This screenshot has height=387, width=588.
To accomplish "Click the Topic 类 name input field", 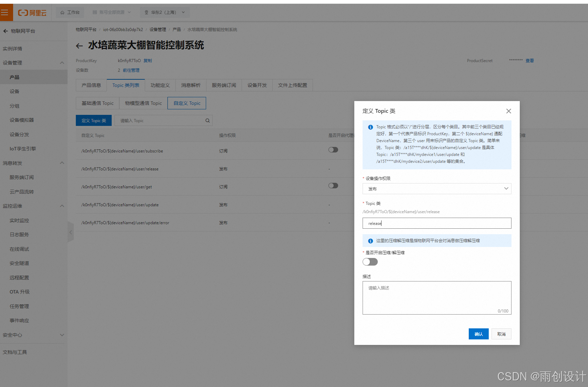I will pyautogui.click(x=437, y=223).
